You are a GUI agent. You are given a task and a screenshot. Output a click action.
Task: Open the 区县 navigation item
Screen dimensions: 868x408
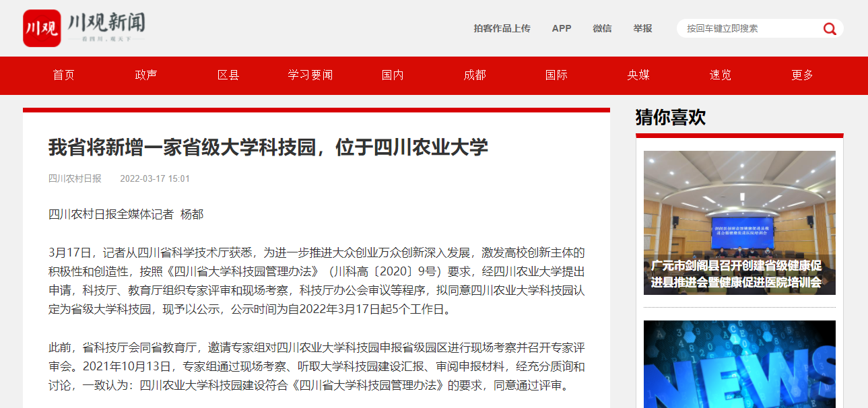(228, 75)
